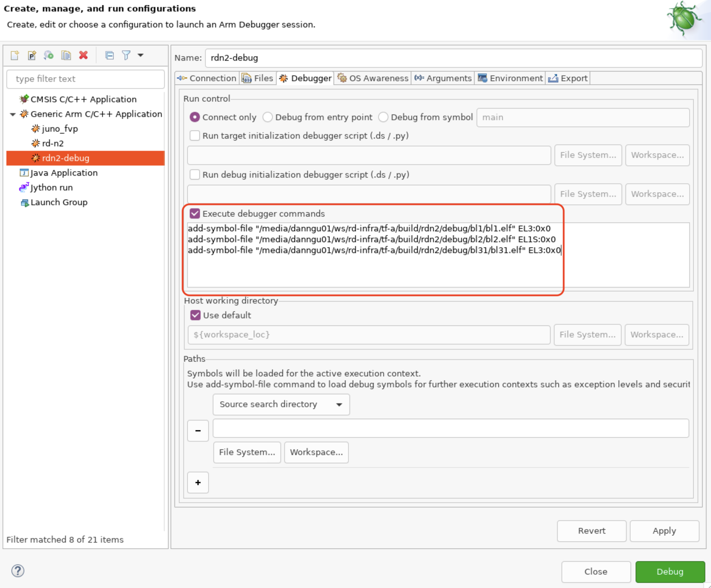Open the filter options dropdown arrow
Viewport: 711px width, 588px height.
click(141, 56)
